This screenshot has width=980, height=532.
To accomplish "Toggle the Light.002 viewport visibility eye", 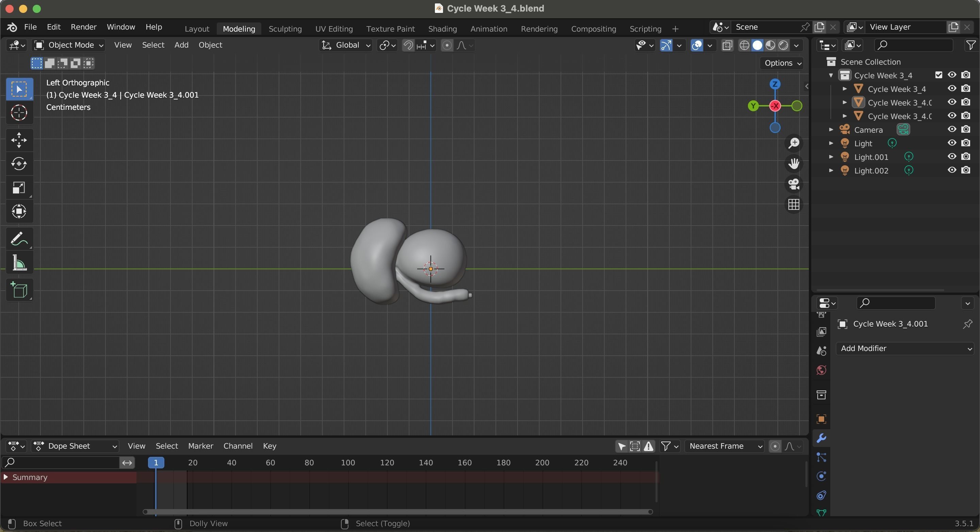I will (952, 170).
